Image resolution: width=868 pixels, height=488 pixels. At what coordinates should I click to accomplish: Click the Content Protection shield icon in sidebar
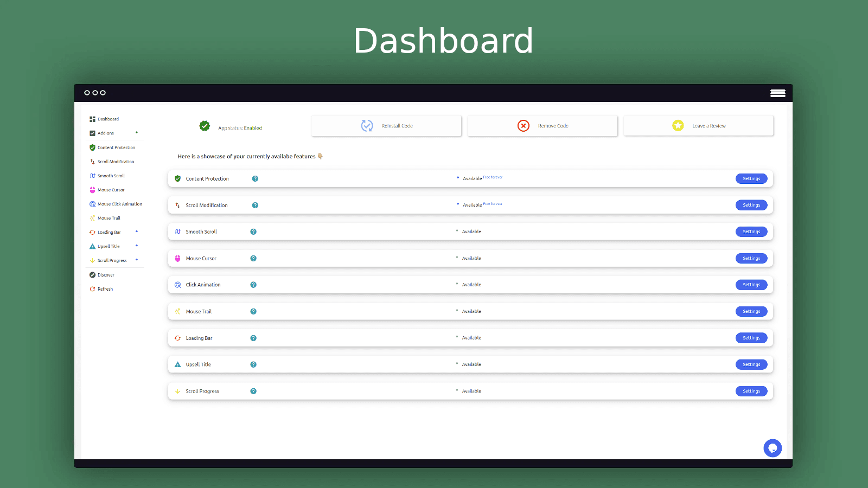92,147
